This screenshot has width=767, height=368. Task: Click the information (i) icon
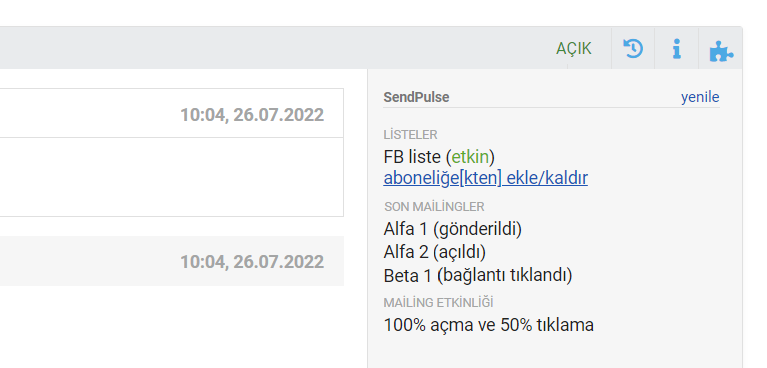677,48
